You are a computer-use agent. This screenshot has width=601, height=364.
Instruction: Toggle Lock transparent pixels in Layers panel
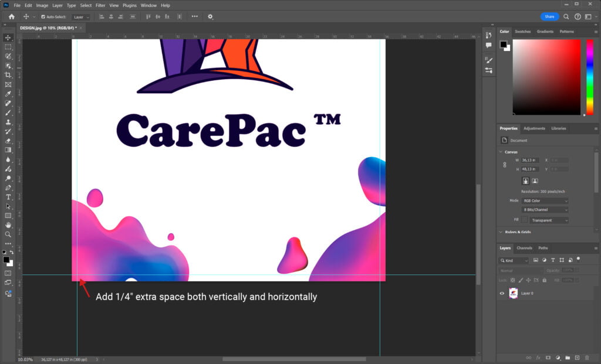[x=512, y=280]
